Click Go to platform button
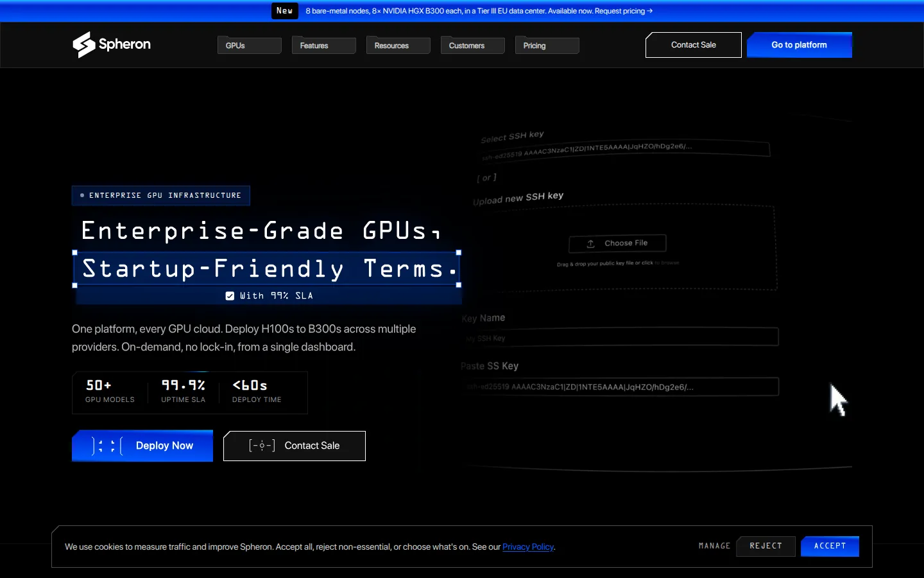Image resolution: width=924 pixels, height=578 pixels. pos(800,45)
